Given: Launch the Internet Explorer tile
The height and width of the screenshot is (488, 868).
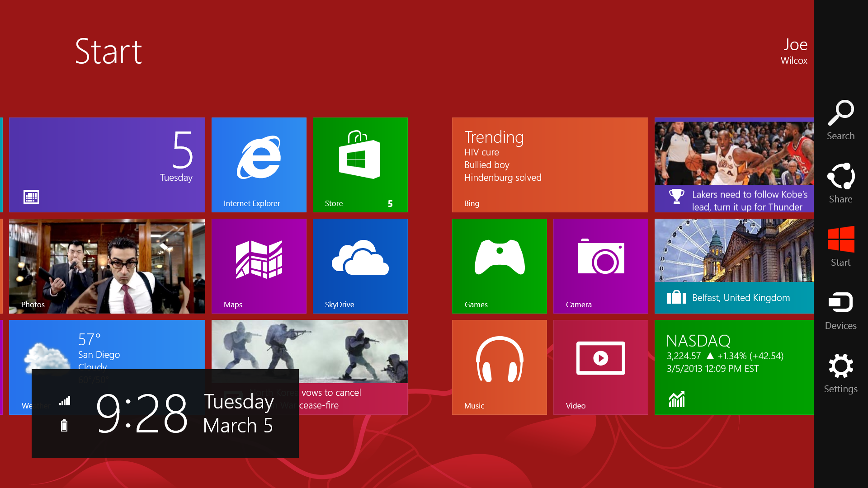Looking at the screenshot, I should [x=259, y=164].
